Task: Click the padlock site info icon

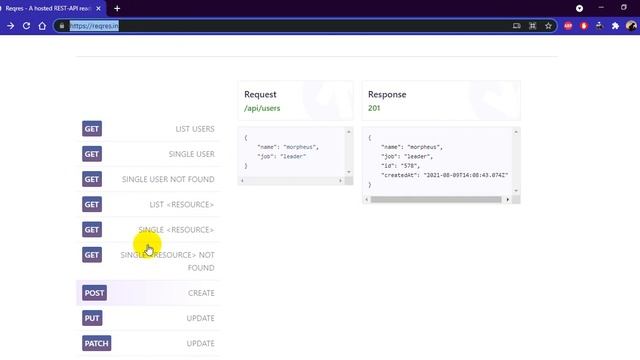Action: [62, 26]
